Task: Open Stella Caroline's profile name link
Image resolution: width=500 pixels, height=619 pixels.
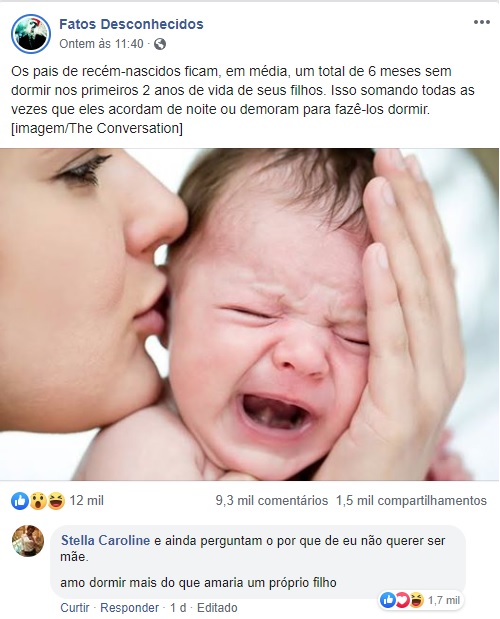Action: pyautogui.click(x=105, y=540)
